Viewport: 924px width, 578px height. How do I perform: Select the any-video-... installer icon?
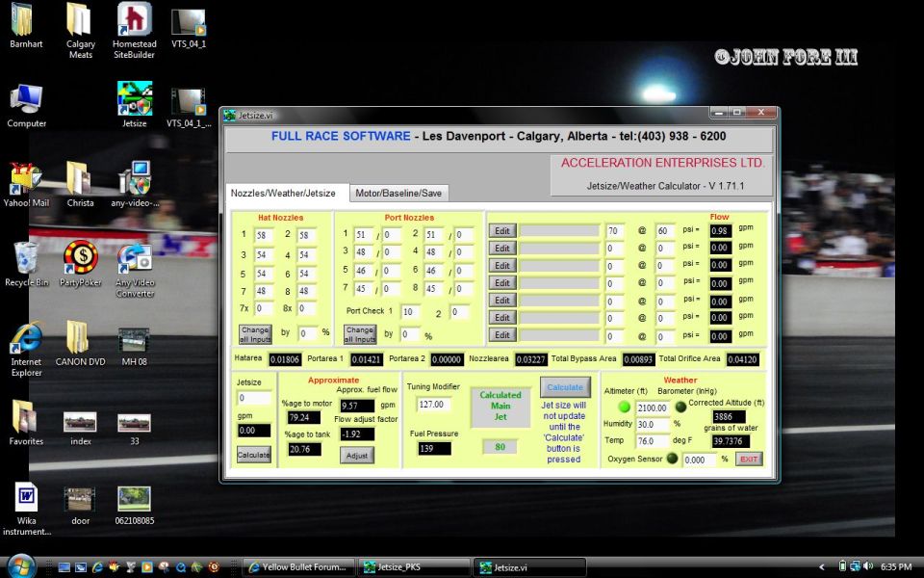tap(135, 184)
